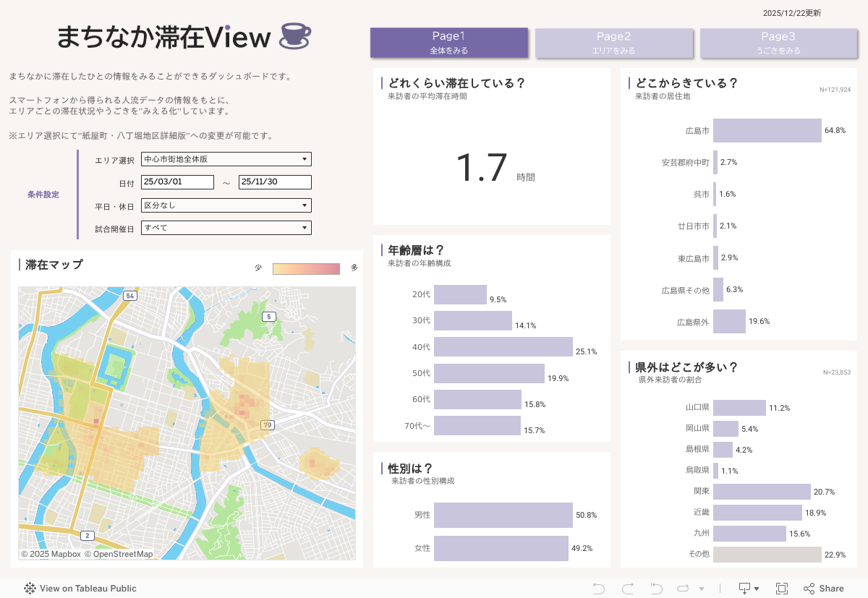Open the Page3 tab
This screenshot has height=598, width=868.
[x=778, y=43]
